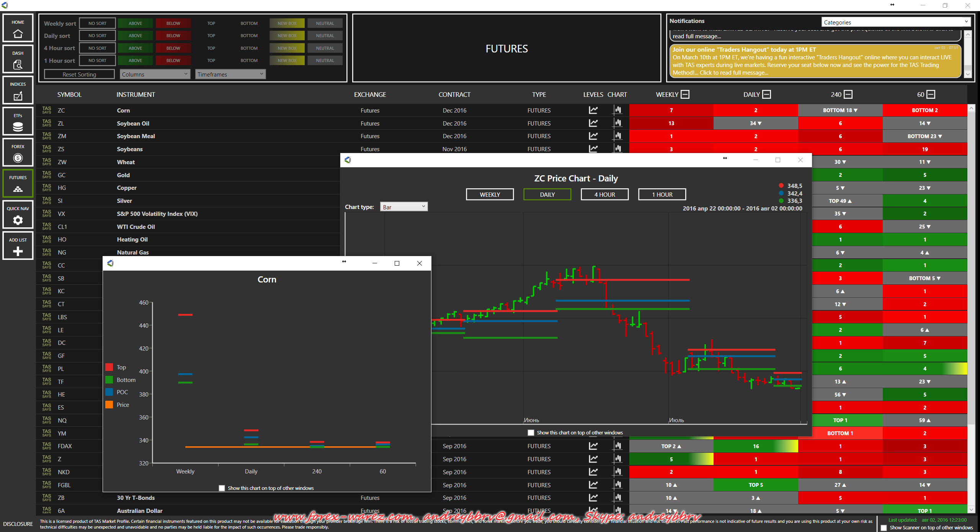
Task: Toggle Show Scanner on top checkbox
Action: (x=884, y=528)
